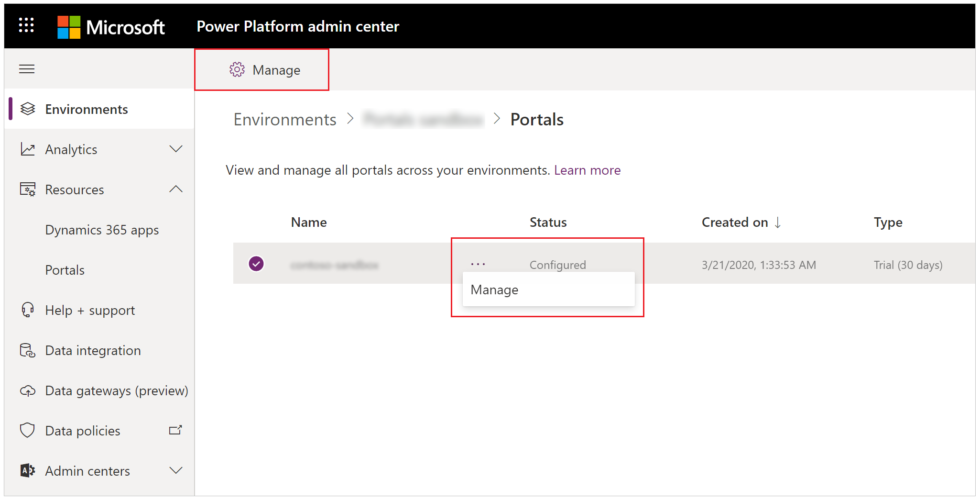Click the Learn more link
Screen dimensions: 980x501
pos(587,170)
